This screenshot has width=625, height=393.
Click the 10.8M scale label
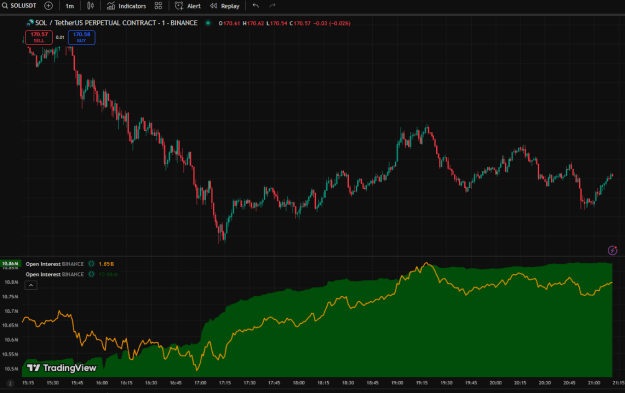point(11,282)
